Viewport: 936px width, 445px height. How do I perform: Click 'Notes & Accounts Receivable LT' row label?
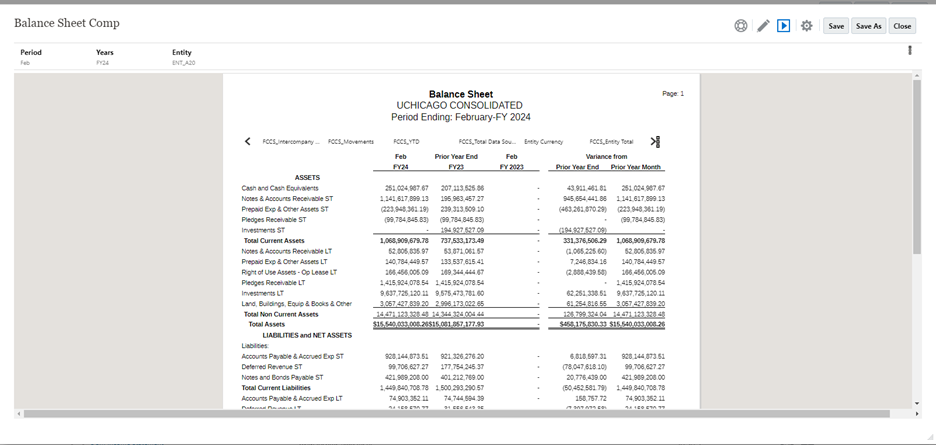287,251
